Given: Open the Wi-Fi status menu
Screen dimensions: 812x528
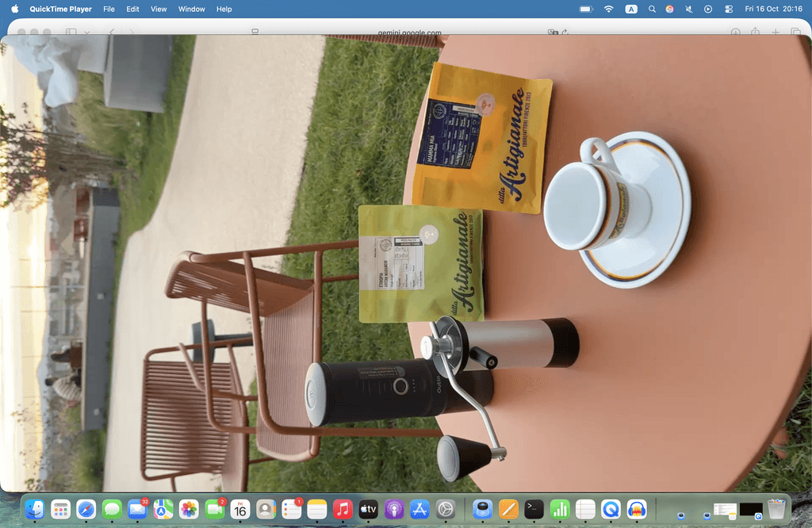Looking at the screenshot, I should click(x=608, y=9).
